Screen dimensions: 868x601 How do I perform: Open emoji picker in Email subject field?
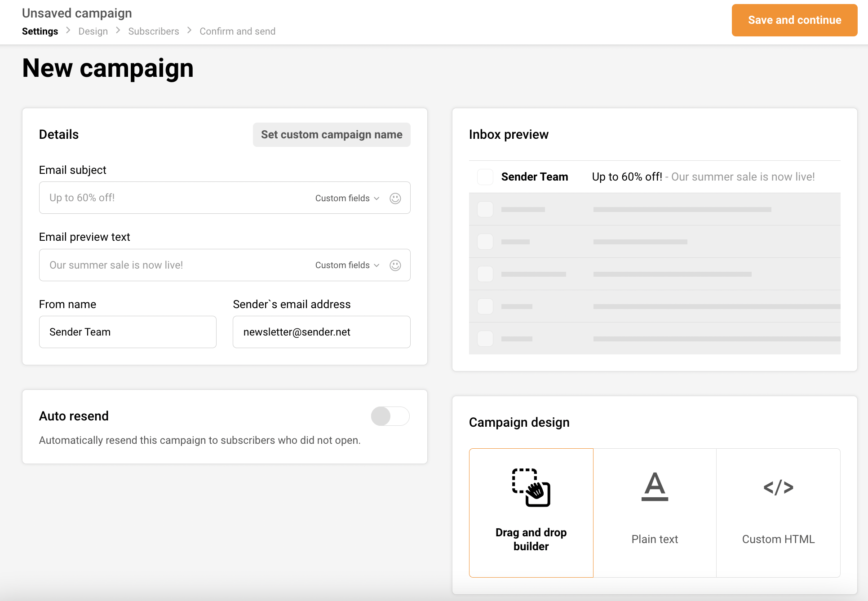pos(395,198)
